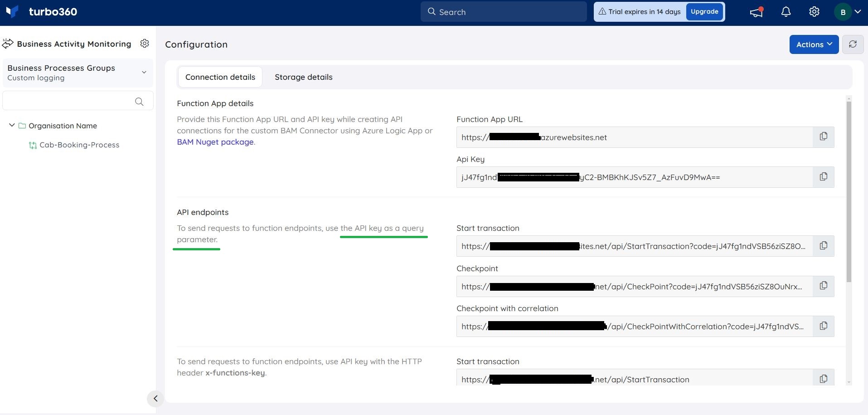Open the announcements megaphone icon
The width and height of the screenshot is (868, 415).
point(756,12)
